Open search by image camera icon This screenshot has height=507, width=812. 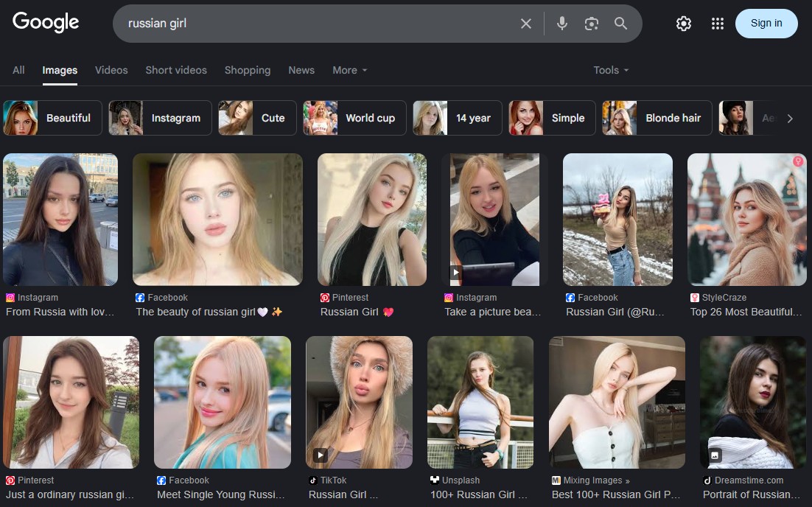[x=592, y=24]
